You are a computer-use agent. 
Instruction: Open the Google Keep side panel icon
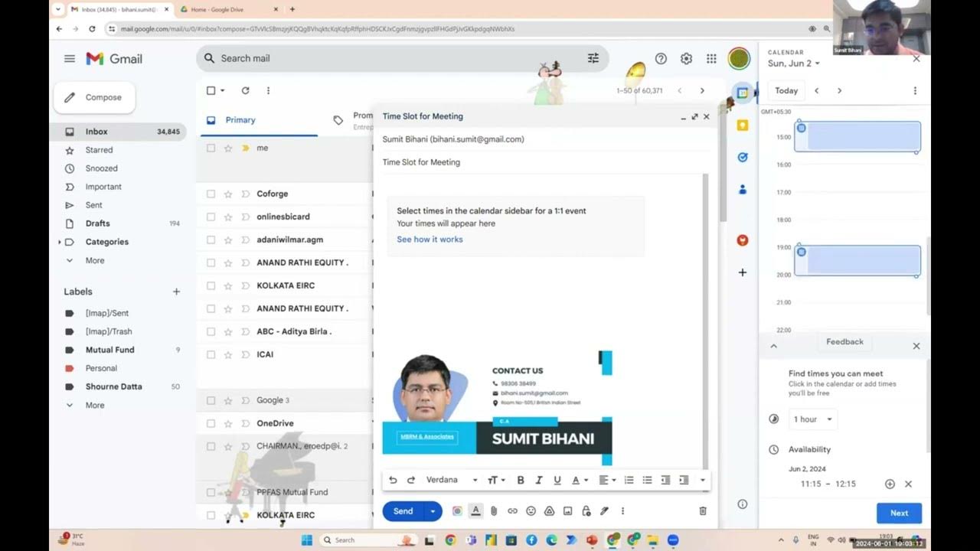[x=742, y=125]
